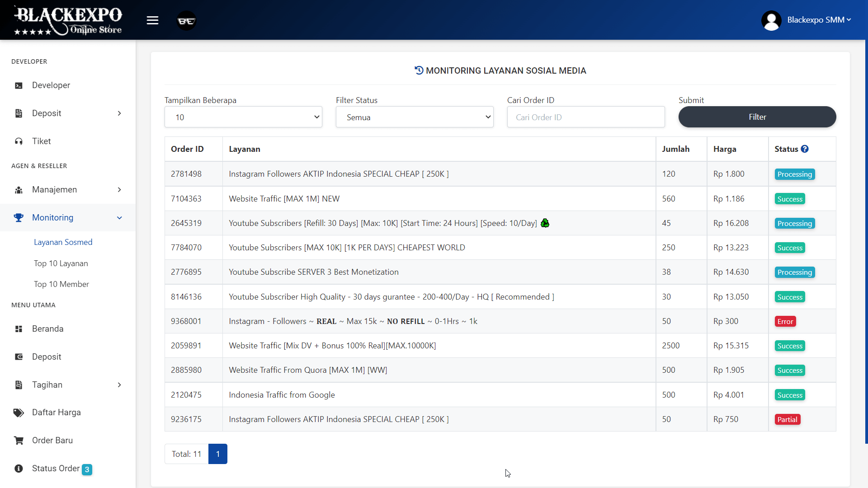Open the Blackexpo SMM account dropdown
The image size is (868, 488).
[x=818, y=20]
